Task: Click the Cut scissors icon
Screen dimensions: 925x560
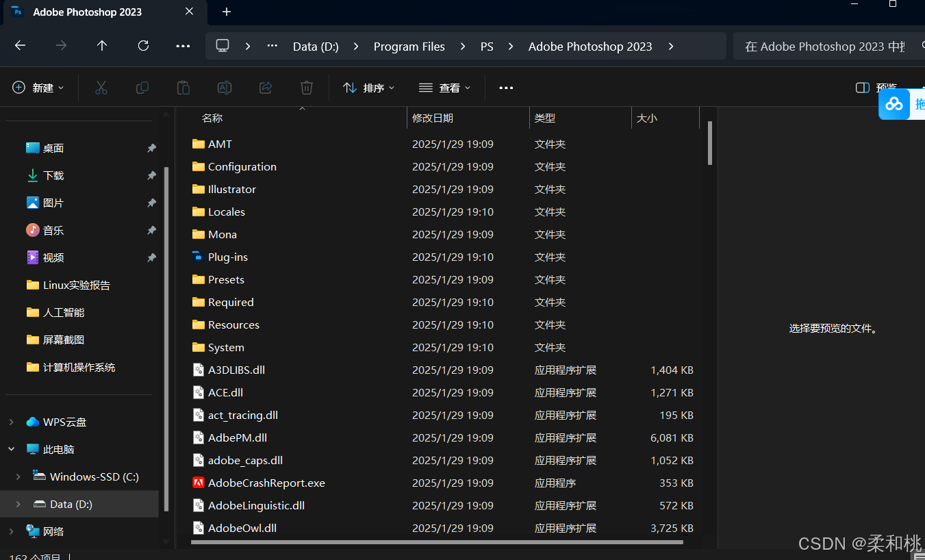Action: 101,88
